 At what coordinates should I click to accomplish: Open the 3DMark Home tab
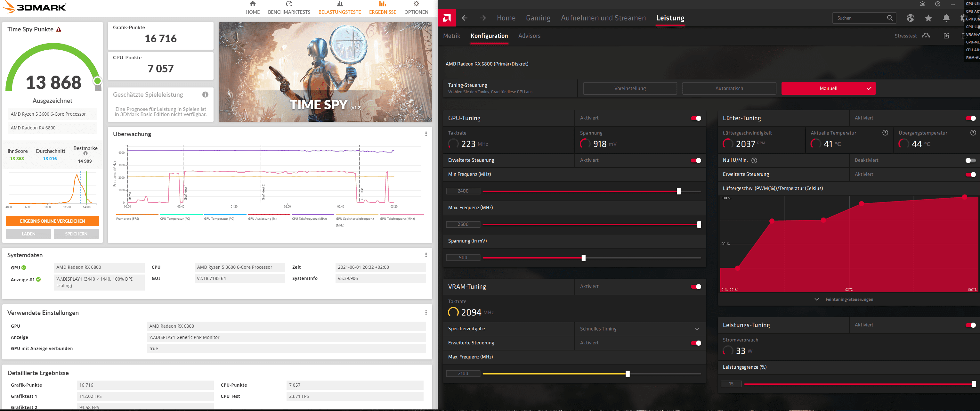click(252, 8)
